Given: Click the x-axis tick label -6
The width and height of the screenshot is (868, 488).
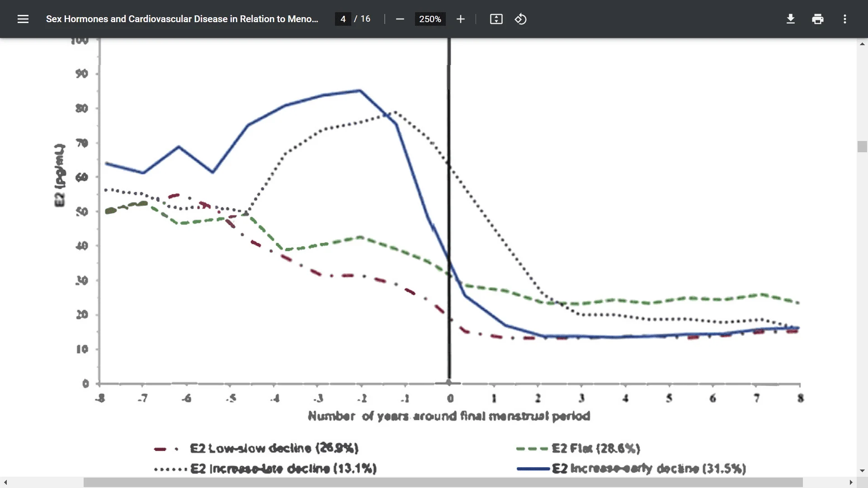Looking at the screenshot, I should 186,398.
